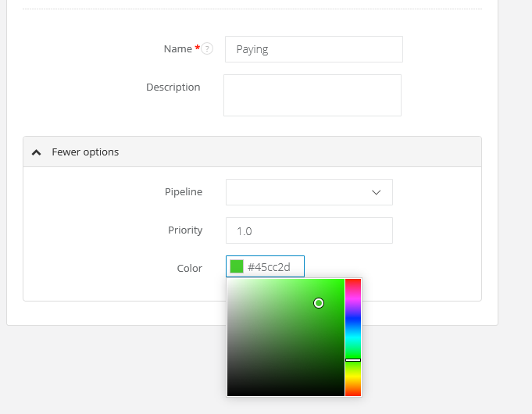This screenshot has height=414, width=532.
Task: Click the hue slider handle
Action: [x=353, y=360]
